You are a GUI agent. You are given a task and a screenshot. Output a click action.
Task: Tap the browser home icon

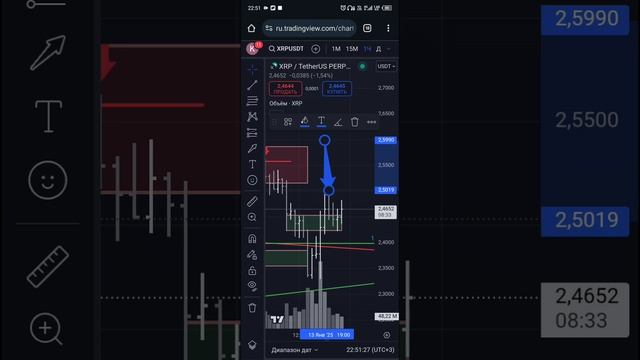[x=251, y=28]
